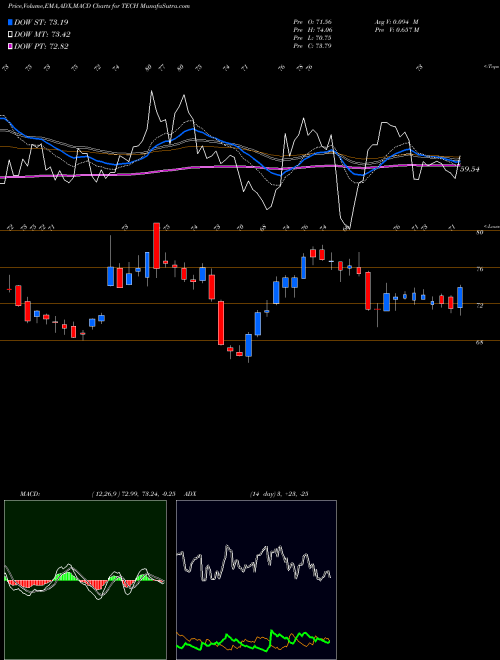
Task: Click the chart title mentioning TECH MunafaSutra.com
Action: 99,6
